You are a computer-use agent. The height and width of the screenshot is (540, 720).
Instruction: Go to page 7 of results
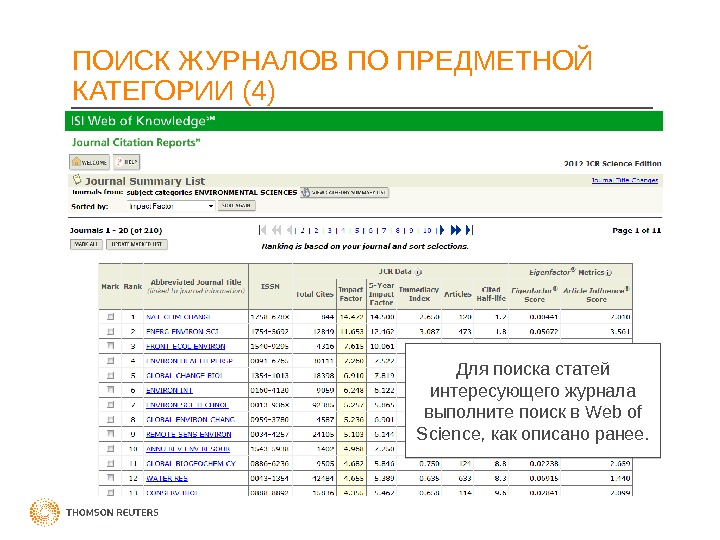click(x=384, y=231)
